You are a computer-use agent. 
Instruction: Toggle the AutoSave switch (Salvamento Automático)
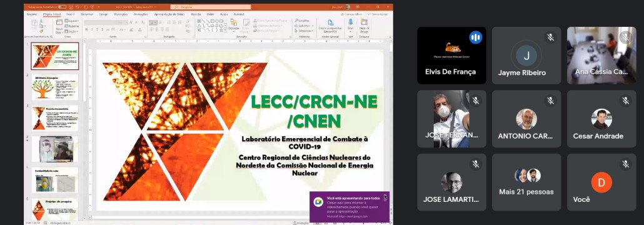pos(62,7)
